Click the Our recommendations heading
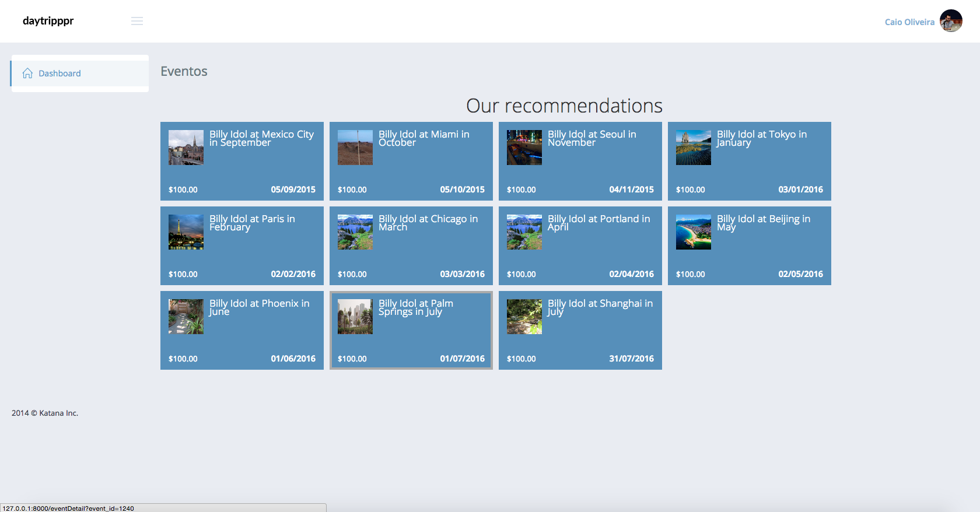This screenshot has width=980, height=512. (x=564, y=106)
